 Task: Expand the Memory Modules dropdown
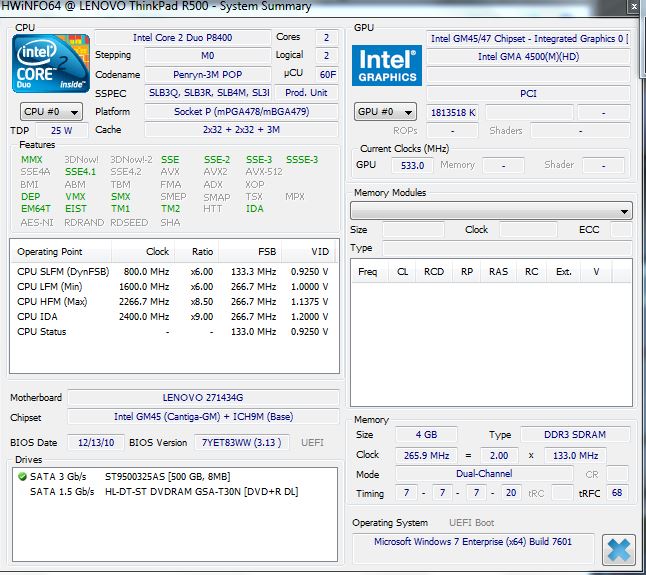[491, 211]
